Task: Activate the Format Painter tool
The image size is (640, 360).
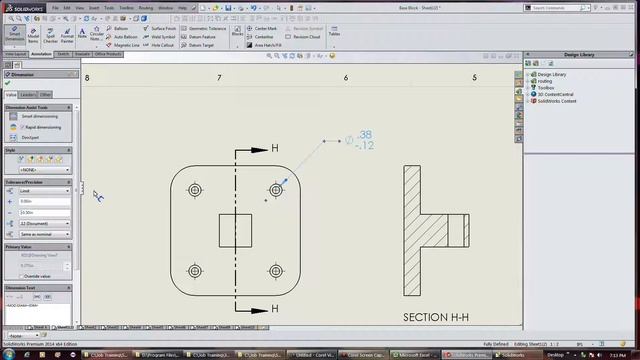Action: coord(67,36)
